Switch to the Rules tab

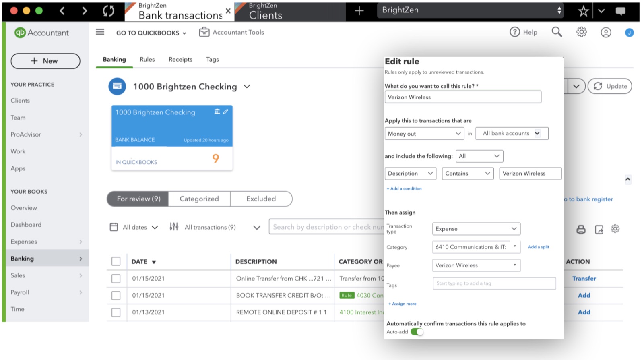coord(147,59)
